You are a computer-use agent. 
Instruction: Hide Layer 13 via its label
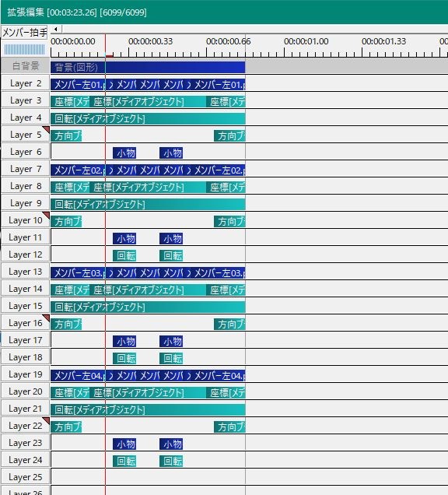pos(25,272)
